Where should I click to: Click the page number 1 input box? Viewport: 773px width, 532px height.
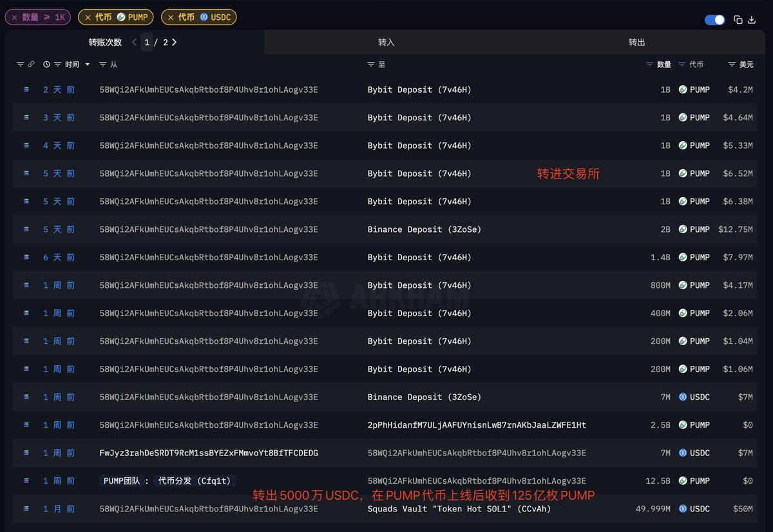[x=147, y=42]
